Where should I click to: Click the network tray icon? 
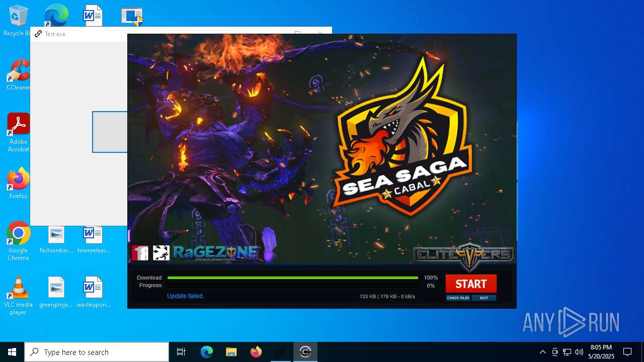click(567, 352)
